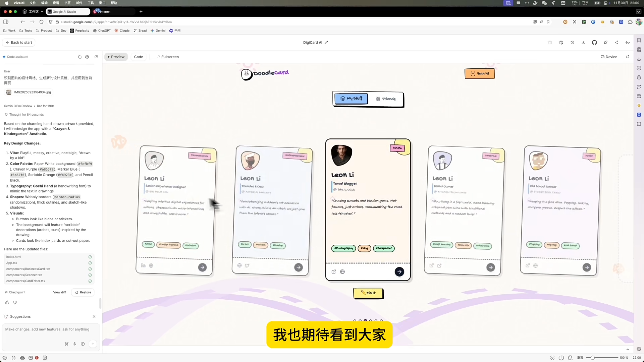The width and height of the screenshot is (644, 362).
Task: Click the microphone icon in prompt box
Action: pyautogui.click(x=75, y=344)
